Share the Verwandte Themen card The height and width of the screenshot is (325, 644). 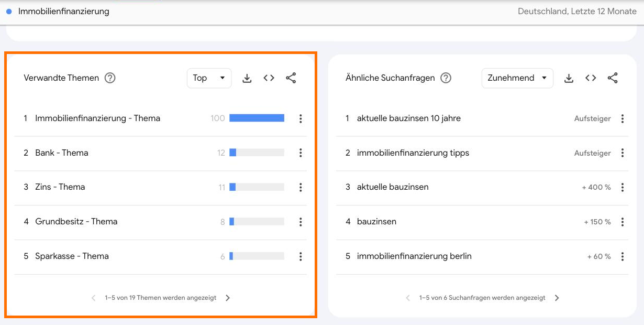tap(291, 78)
